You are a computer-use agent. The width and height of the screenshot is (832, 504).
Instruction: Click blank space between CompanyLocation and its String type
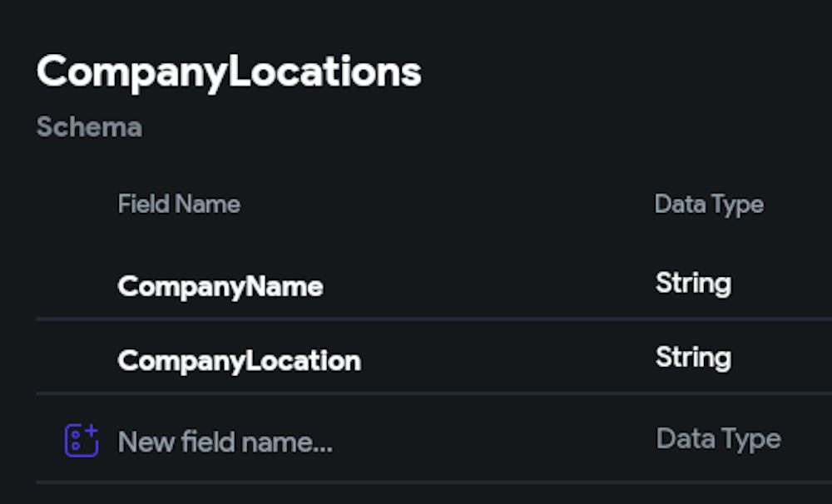[x=508, y=361]
